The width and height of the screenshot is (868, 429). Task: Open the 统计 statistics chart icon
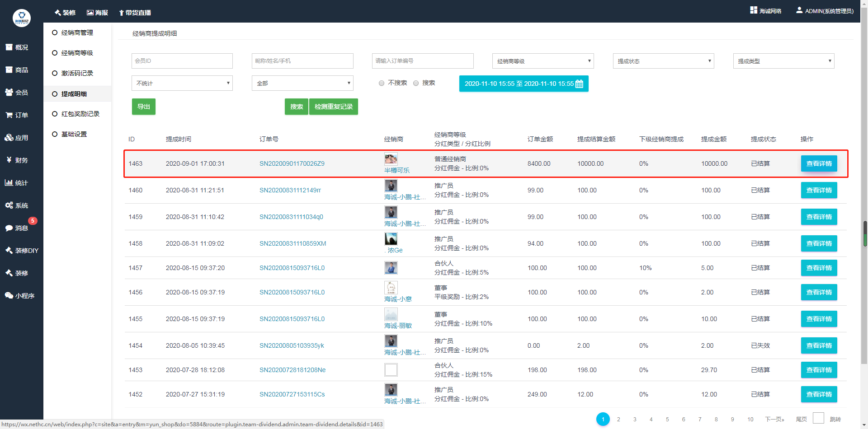(x=9, y=183)
